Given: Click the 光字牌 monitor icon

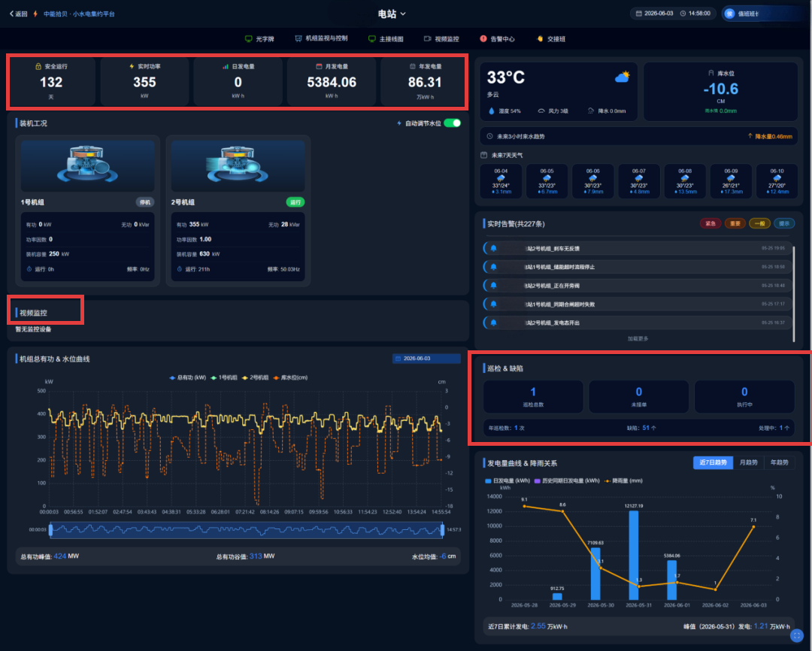Looking at the screenshot, I should pos(249,39).
